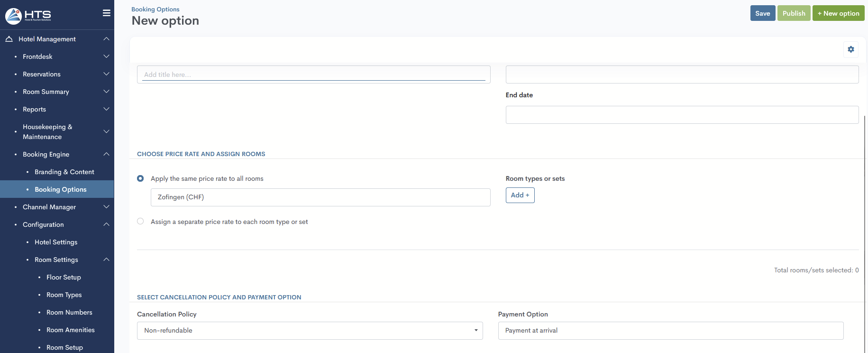Click the HTS logo icon
Image resolution: width=868 pixels, height=353 pixels.
click(x=14, y=16)
